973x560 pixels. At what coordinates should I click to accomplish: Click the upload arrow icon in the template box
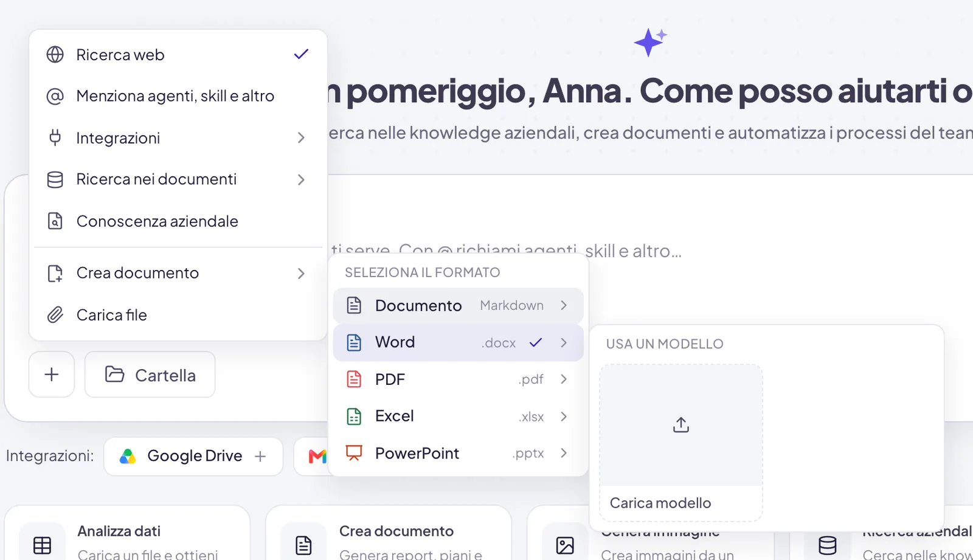(x=681, y=424)
